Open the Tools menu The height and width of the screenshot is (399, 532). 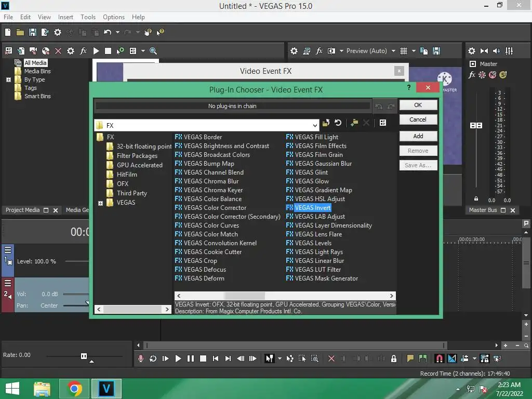click(x=88, y=17)
